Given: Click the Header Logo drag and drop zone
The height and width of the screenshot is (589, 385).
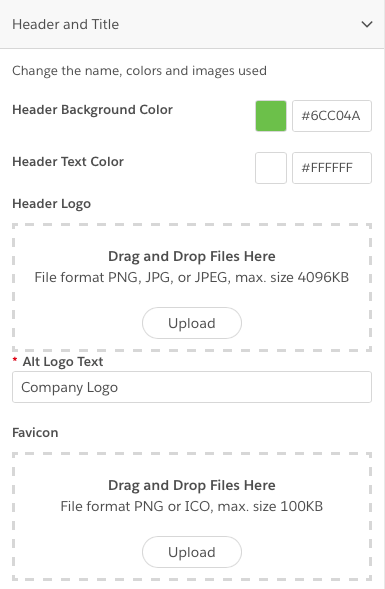Looking at the screenshot, I should [192, 287].
